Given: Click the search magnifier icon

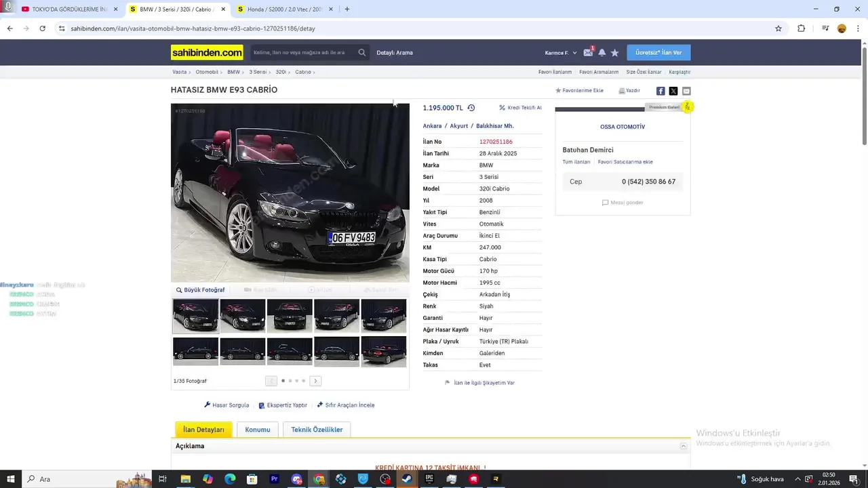Looking at the screenshot, I should pos(362,52).
